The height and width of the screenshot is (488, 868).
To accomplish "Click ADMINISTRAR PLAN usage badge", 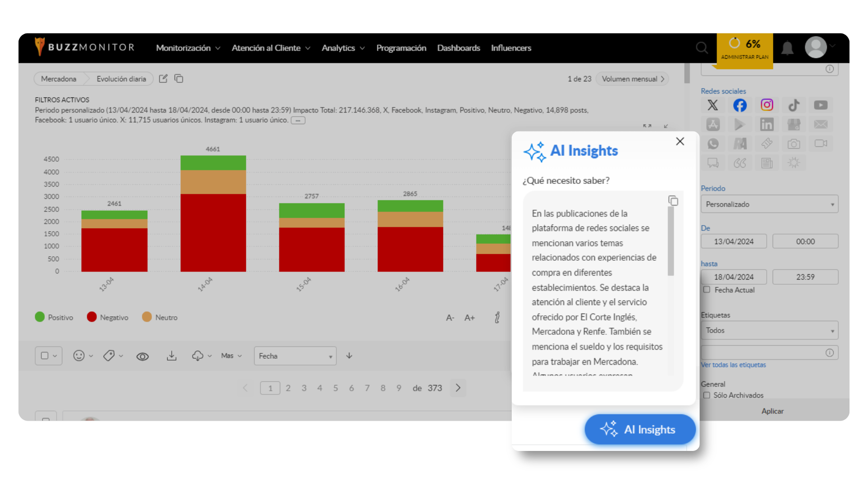I will (745, 51).
